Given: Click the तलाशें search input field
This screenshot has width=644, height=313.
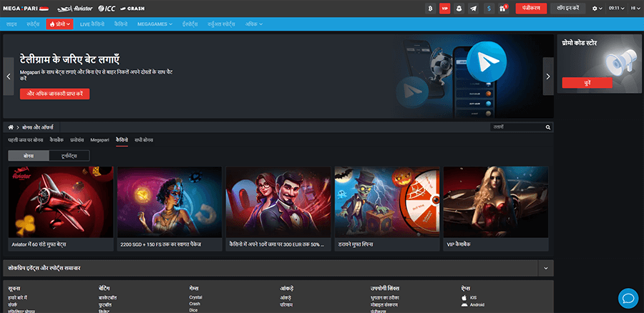Looking at the screenshot, I should pos(517,127).
